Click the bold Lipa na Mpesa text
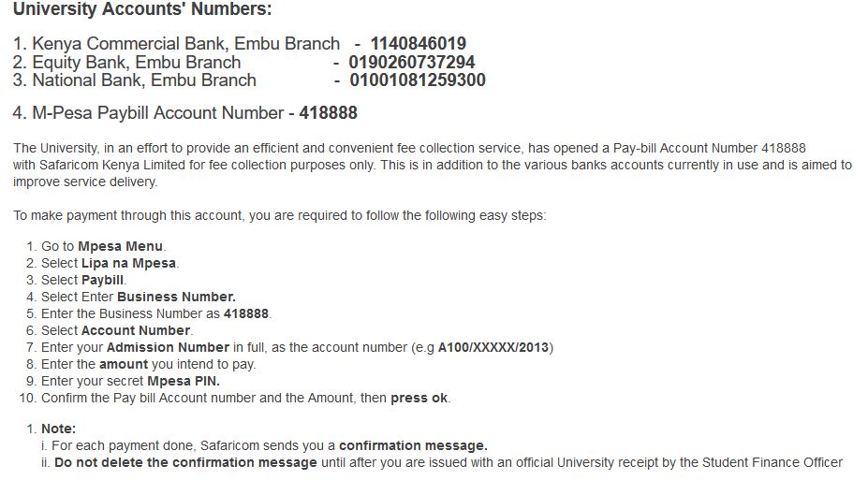868x480 pixels. coord(128,263)
